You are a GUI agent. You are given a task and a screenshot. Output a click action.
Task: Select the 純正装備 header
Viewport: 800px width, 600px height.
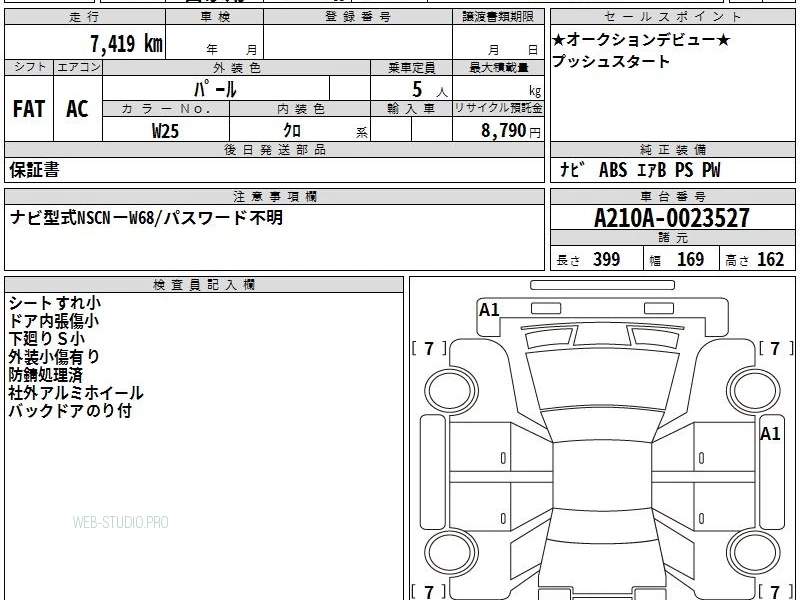click(x=672, y=149)
